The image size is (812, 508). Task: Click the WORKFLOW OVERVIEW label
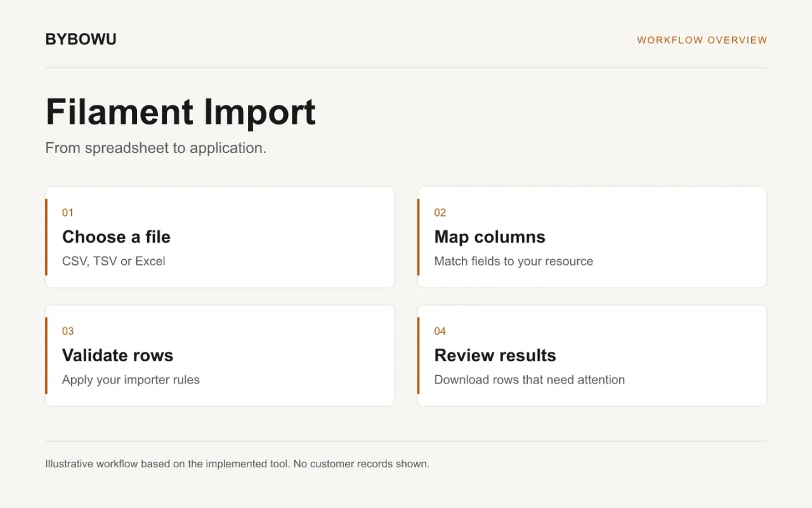click(702, 40)
